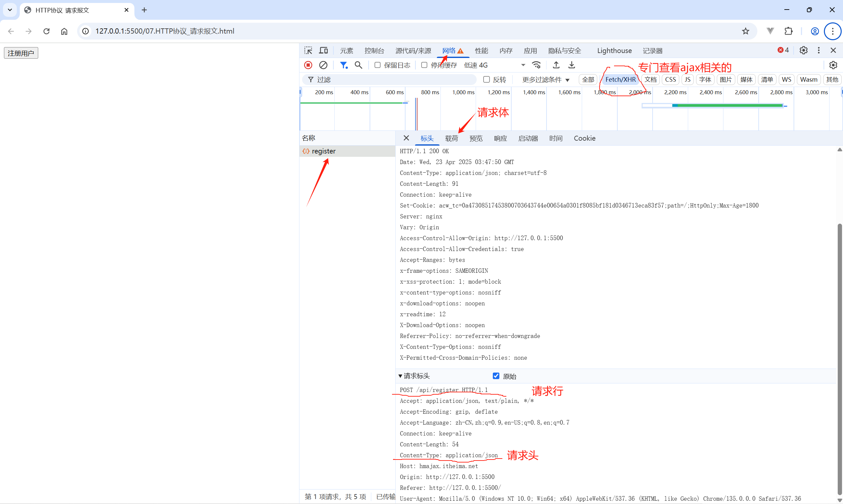Select the register request row

click(348, 151)
